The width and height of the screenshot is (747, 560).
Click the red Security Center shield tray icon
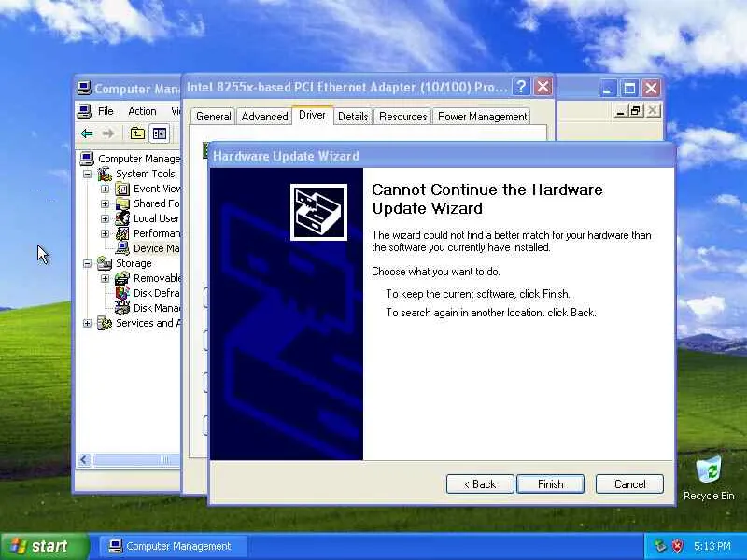point(678,546)
